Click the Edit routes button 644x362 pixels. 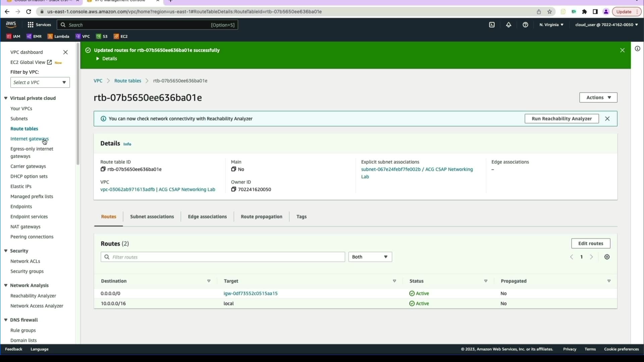coord(590,244)
